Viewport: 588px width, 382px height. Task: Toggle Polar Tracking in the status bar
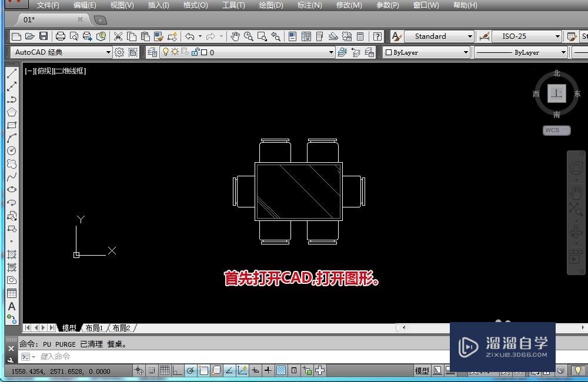coord(190,371)
